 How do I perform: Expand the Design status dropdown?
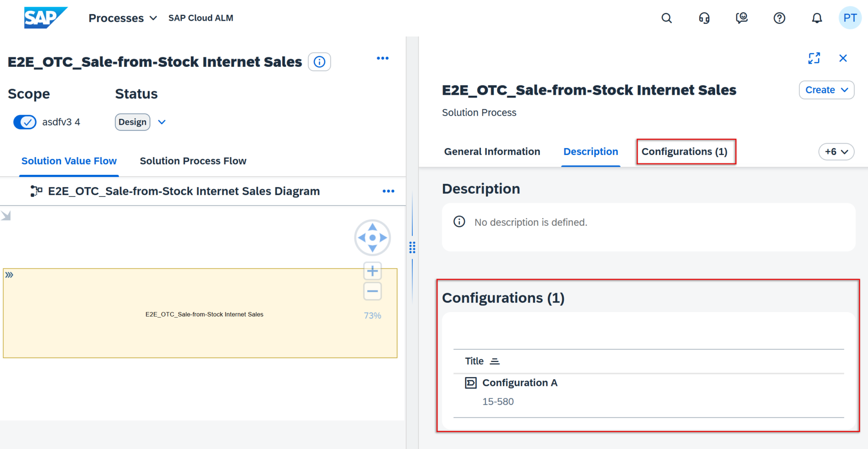click(x=162, y=122)
